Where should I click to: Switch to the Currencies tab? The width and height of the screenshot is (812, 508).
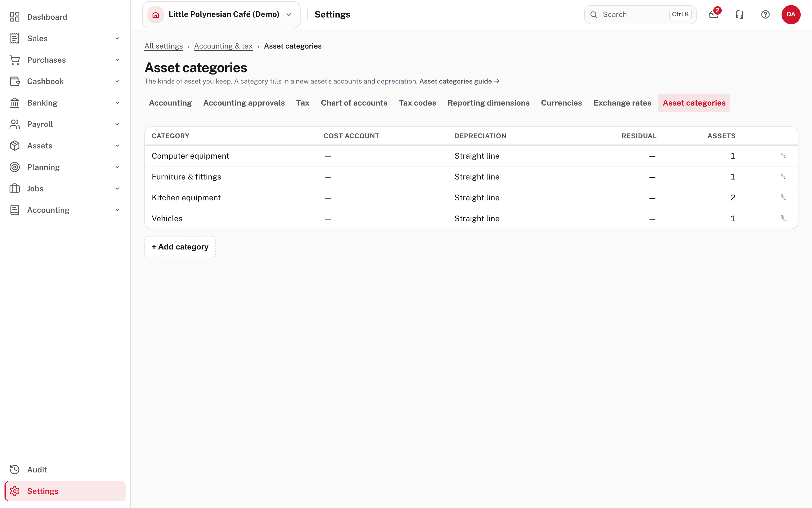561,103
